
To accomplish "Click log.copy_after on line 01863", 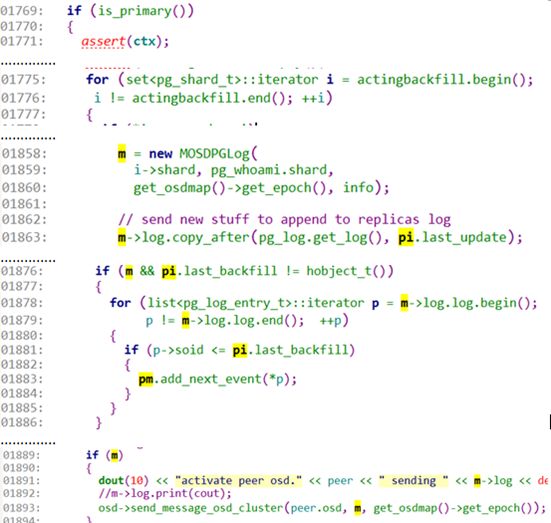I will [x=196, y=238].
